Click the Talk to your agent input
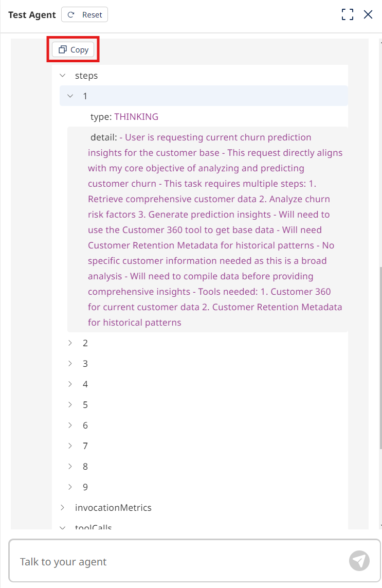382x588 pixels. pos(180,561)
